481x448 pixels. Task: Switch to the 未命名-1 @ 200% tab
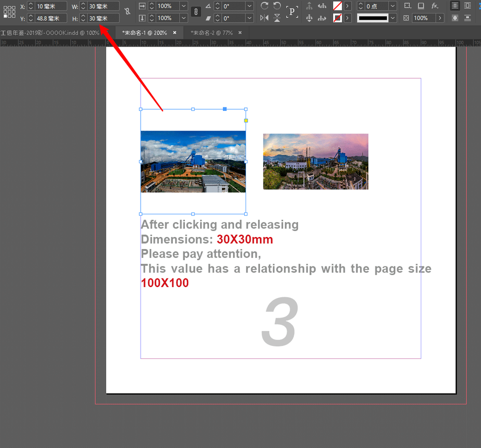[x=144, y=33]
